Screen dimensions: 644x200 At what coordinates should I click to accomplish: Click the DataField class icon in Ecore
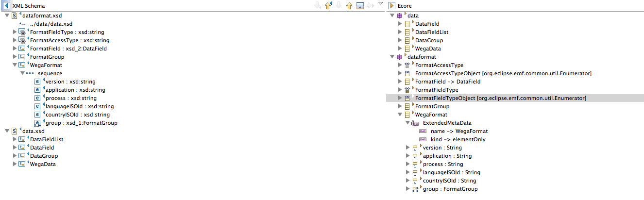[x=408, y=24]
